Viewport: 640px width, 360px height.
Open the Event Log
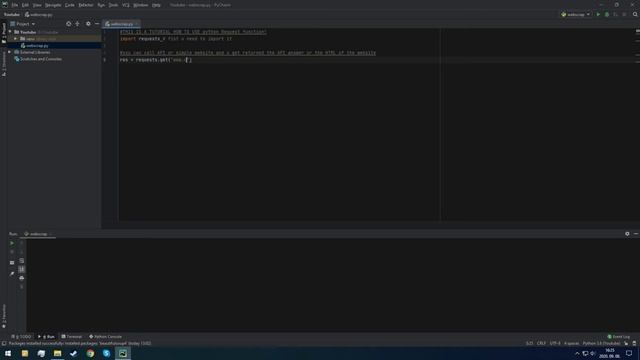[619, 337]
